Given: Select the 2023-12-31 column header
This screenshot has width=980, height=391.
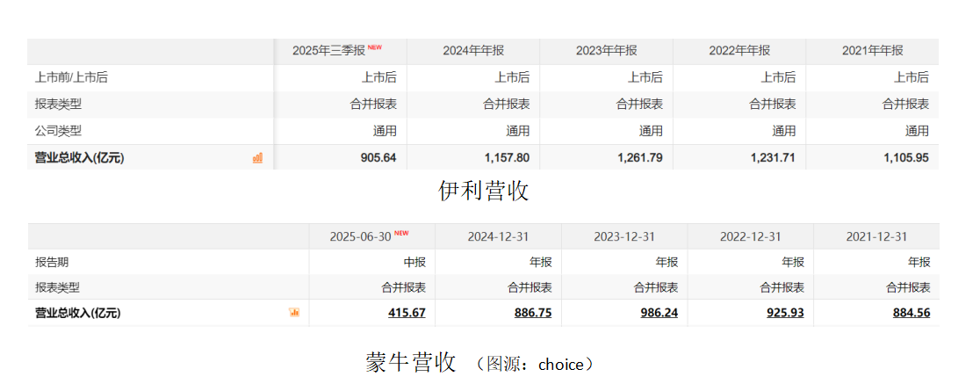Looking at the screenshot, I should pyautogui.click(x=624, y=237).
